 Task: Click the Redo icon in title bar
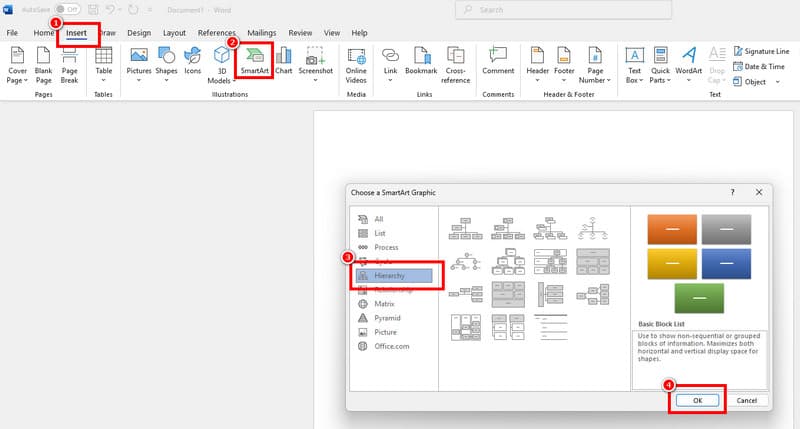tap(133, 9)
